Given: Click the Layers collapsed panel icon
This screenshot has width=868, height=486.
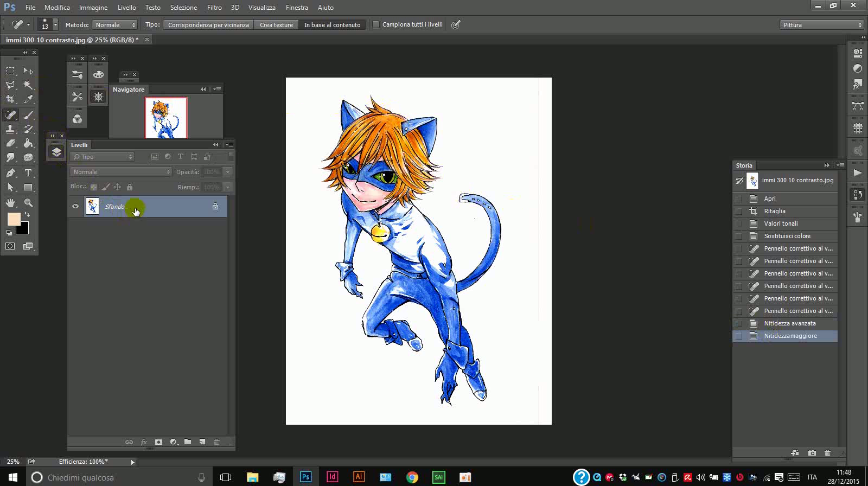Looking at the screenshot, I should [x=56, y=152].
